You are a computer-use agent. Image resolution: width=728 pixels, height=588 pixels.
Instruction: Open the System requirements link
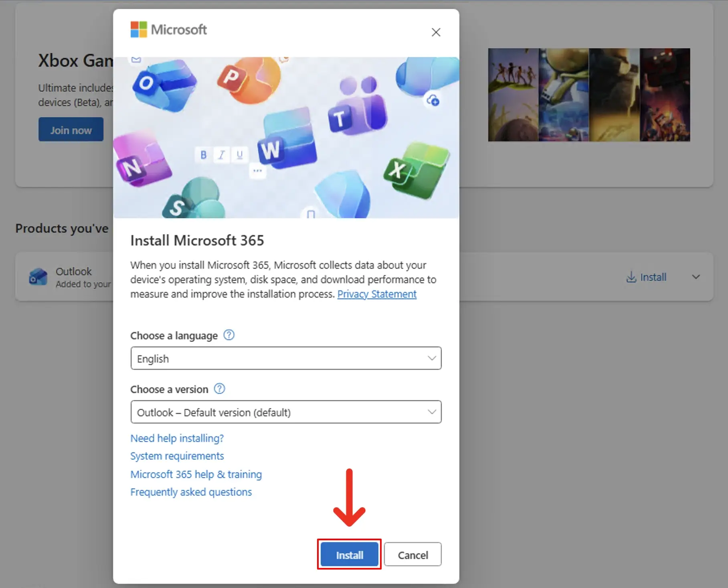coord(177,456)
